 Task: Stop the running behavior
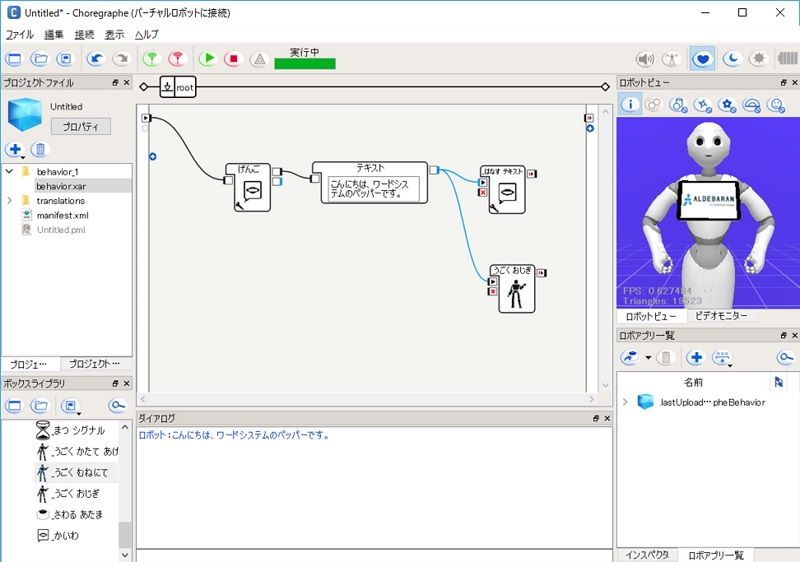coord(232,59)
